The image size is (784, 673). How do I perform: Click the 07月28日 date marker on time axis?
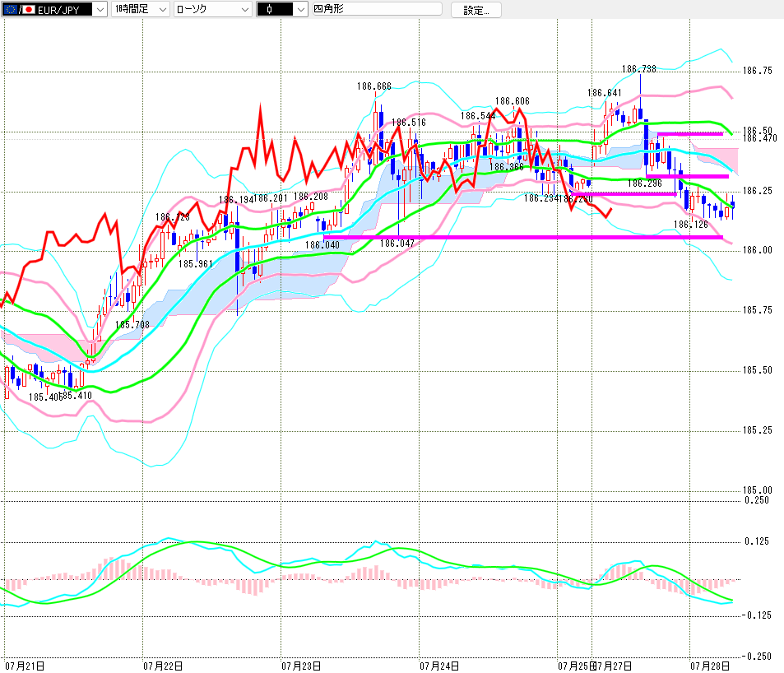[710, 666]
